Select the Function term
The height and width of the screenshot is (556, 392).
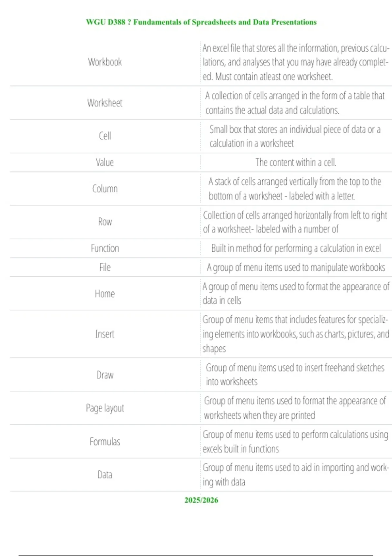pyautogui.click(x=105, y=248)
